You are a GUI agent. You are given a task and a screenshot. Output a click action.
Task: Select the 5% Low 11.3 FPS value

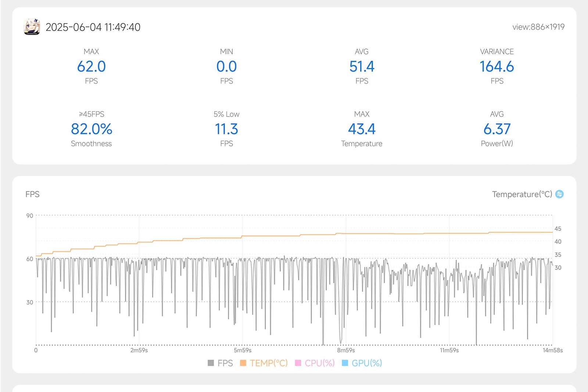226,129
